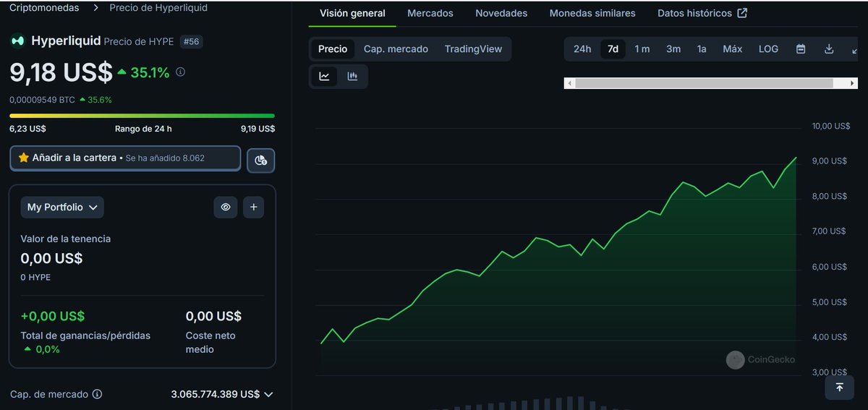Image resolution: width=868 pixels, height=410 pixels.
Task: Click the Total de ganancias/pérdidas label
Action: tap(85, 336)
